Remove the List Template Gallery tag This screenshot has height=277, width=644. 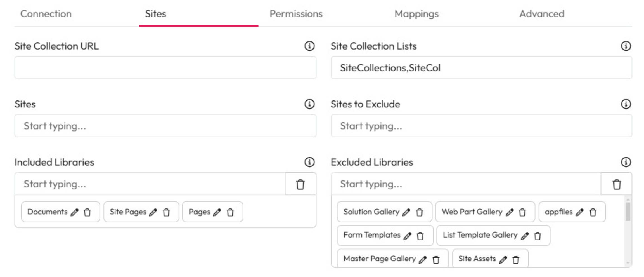(537, 236)
